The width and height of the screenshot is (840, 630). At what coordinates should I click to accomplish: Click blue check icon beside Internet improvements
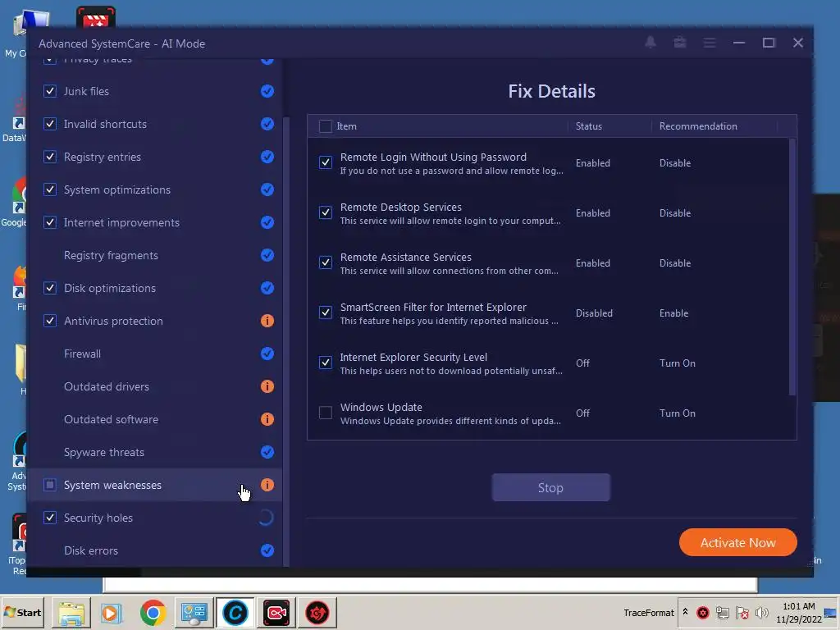tap(267, 222)
